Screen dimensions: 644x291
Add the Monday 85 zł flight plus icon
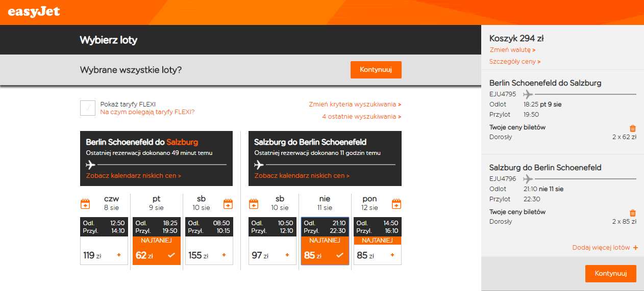tap(392, 255)
